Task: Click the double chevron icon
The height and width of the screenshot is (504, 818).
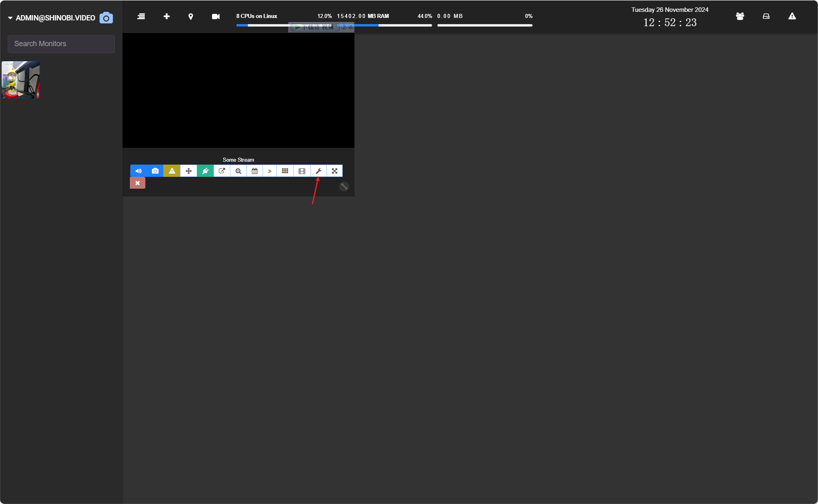Action: tap(270, 171)
